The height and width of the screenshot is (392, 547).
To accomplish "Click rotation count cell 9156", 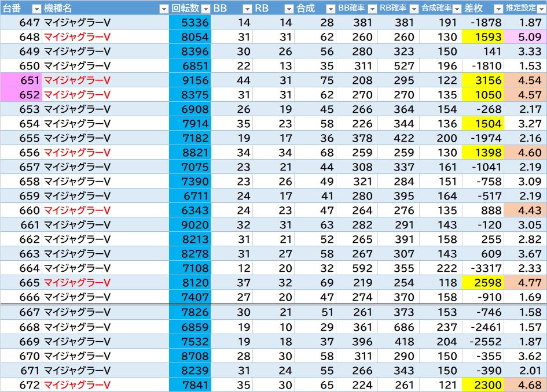I will click(190, 80).
